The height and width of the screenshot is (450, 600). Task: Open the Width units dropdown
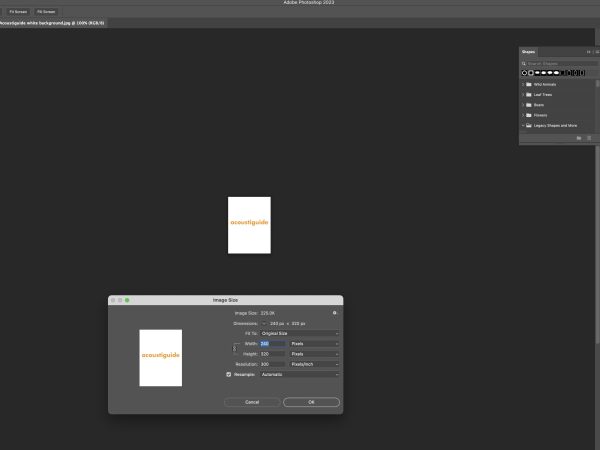[x=315, y=343]
